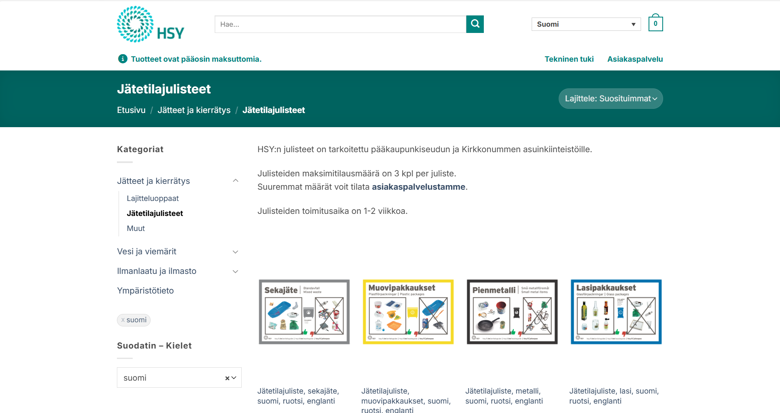Open the Suodatin – Kielet suomi combo box
This screenshot has height=413, width=780.
[x=179, y=378]
